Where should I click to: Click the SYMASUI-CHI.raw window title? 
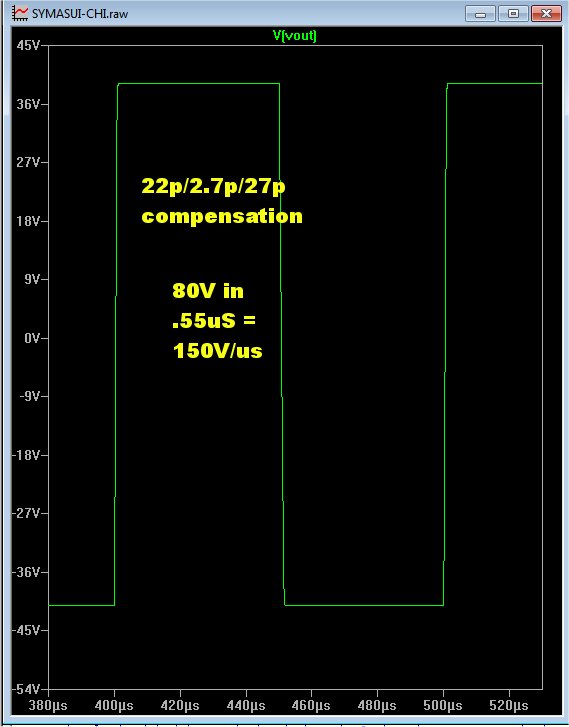(80, 13)
